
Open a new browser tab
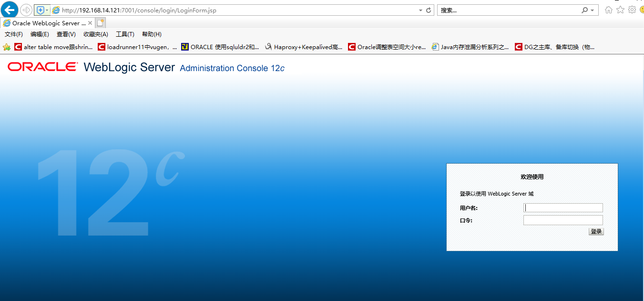[100, 22]
